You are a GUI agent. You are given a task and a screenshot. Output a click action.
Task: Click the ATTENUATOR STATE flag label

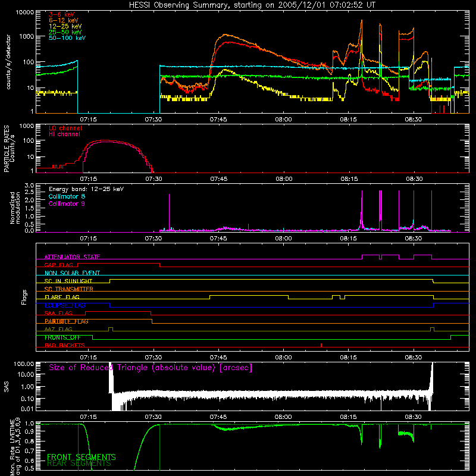click(x=72, y=257)
